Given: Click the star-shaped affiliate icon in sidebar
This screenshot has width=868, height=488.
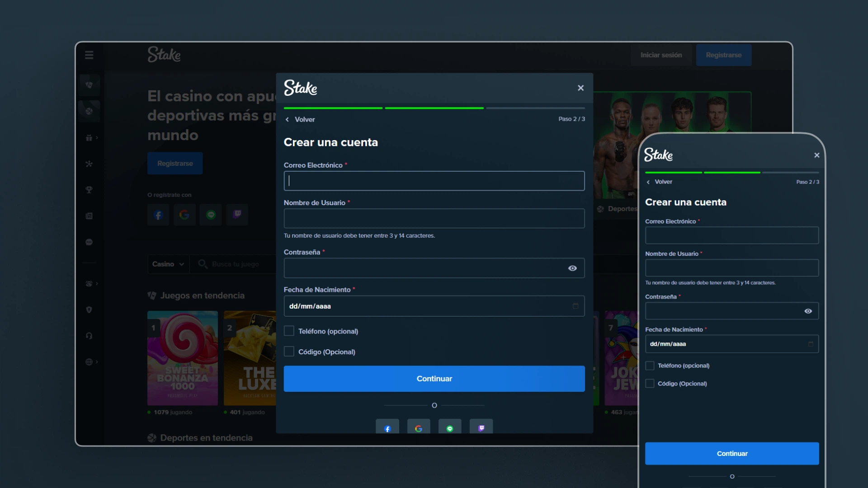Looking at the screenshot, I should tap(89, 164).
